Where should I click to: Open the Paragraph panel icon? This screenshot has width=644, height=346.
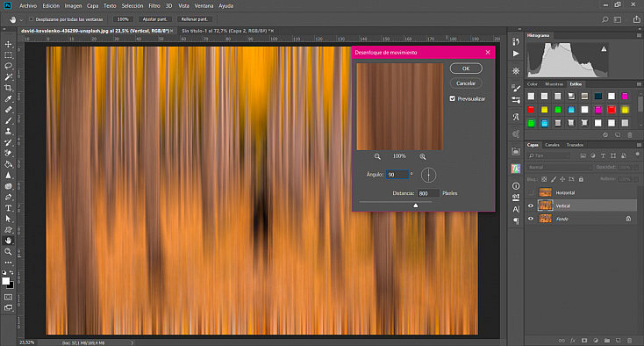(516, 220)
